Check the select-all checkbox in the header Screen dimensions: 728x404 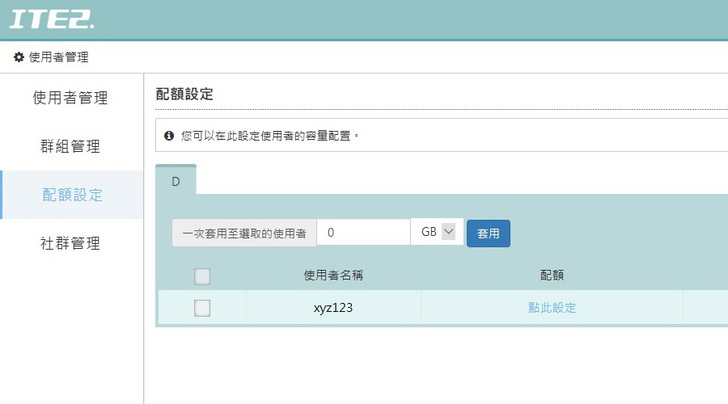[x=202, y=276]
